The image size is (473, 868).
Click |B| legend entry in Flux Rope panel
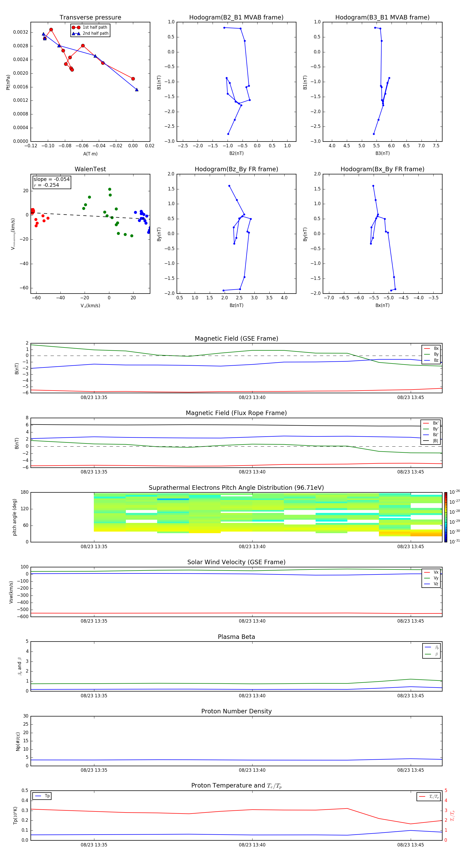point(431,441)
